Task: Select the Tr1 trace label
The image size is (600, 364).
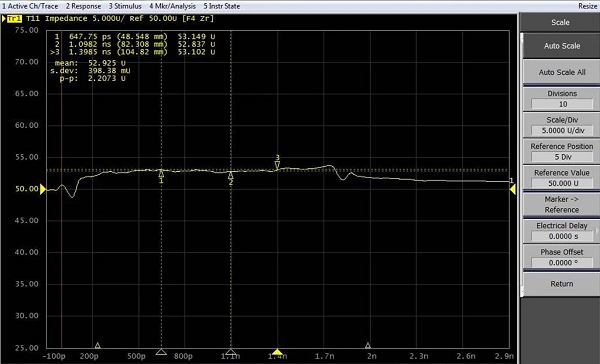Action: (14, 18)
